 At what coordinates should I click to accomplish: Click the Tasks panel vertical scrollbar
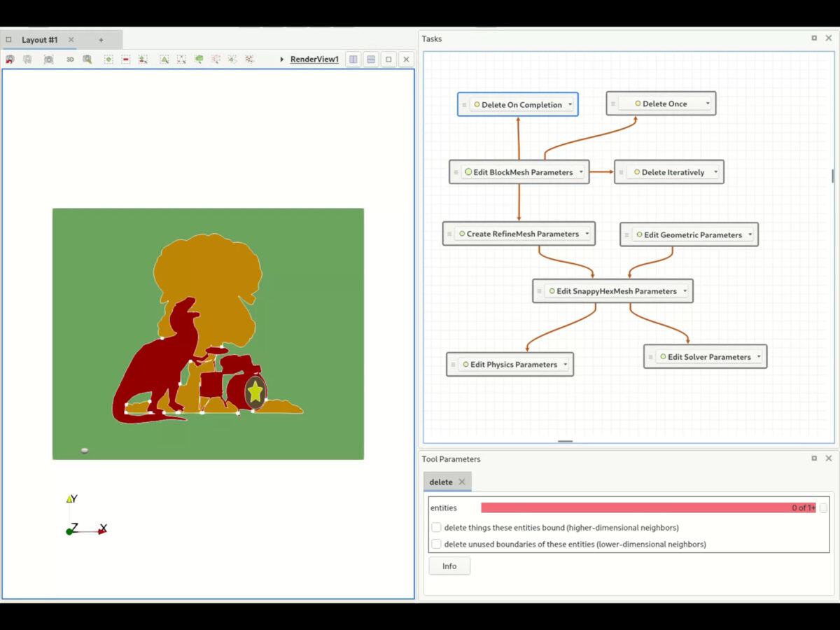833,175
